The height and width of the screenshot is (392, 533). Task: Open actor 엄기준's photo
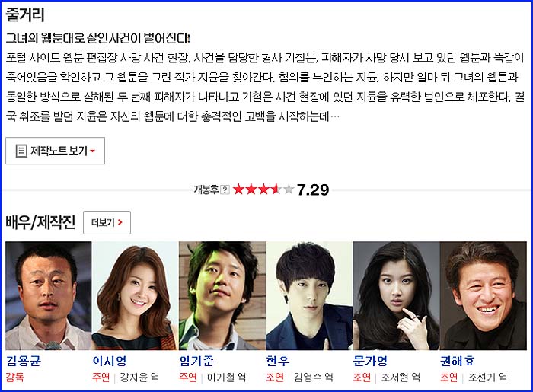point(222,295)
